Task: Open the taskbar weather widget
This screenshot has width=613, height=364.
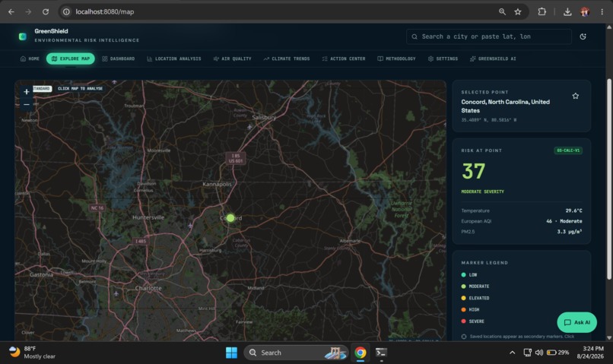Action: 32,353
